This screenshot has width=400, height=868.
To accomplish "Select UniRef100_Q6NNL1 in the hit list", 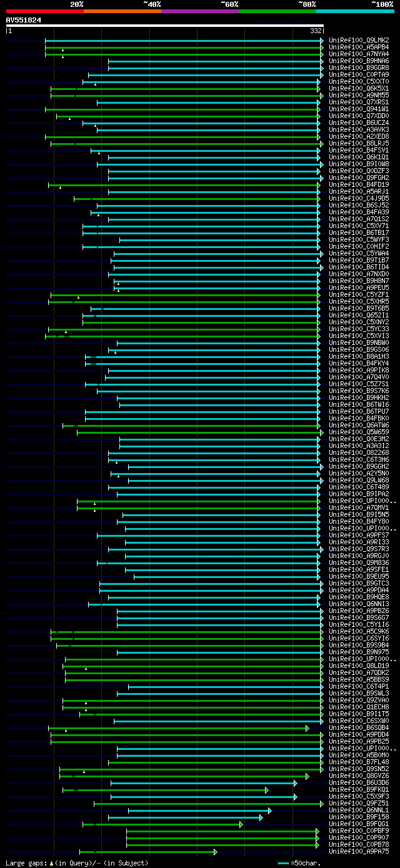I will pyautogui.click(x=359, y=810).
